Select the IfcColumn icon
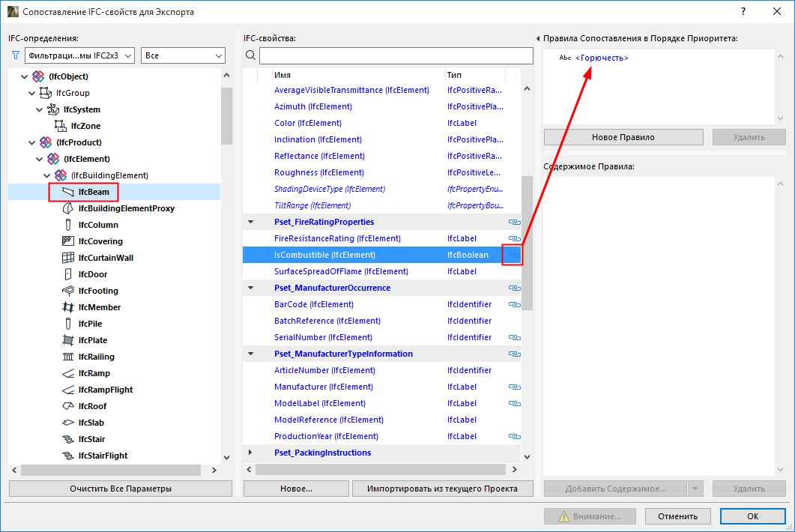 pos(68,225)
